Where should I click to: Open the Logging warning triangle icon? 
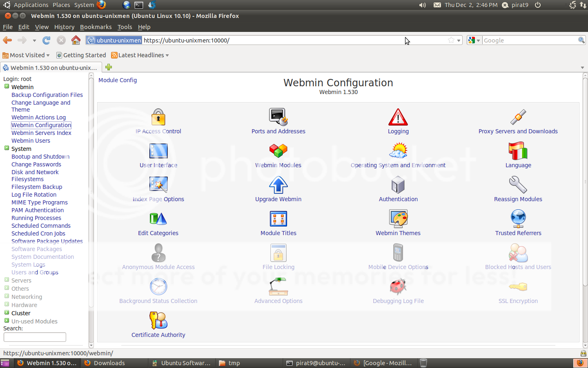click(398, 117)
